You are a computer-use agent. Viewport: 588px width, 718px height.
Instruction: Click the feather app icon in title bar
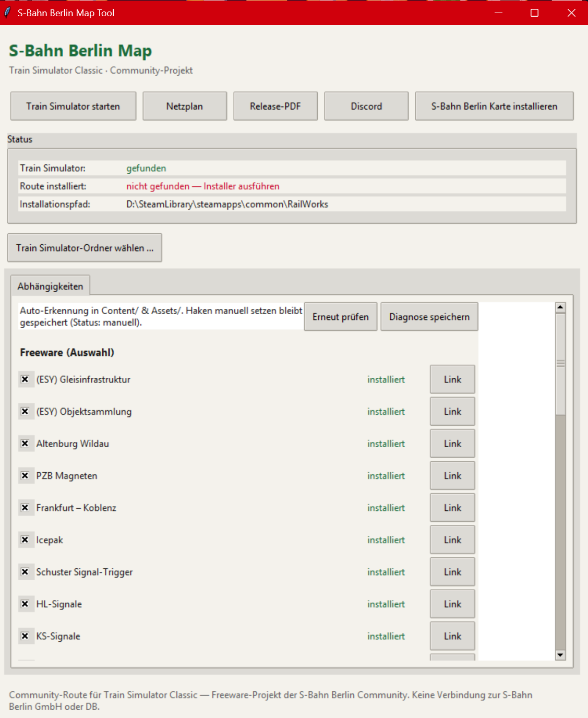(7, 13)
